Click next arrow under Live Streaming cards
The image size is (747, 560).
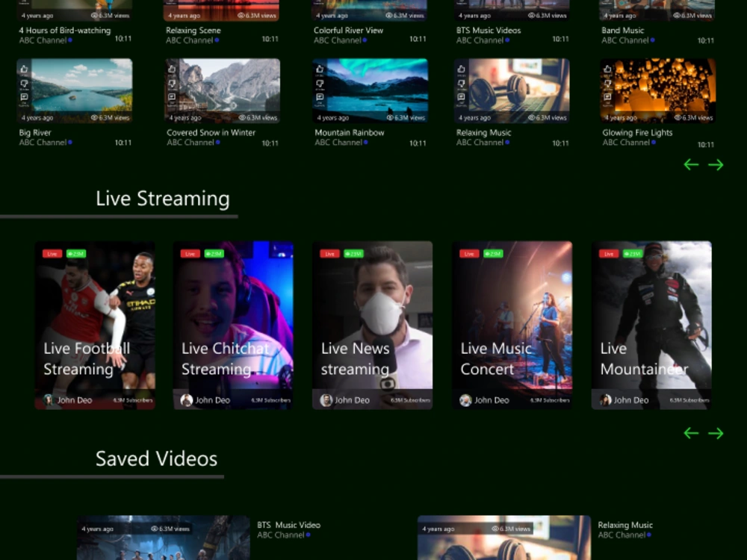click(716, 433)
